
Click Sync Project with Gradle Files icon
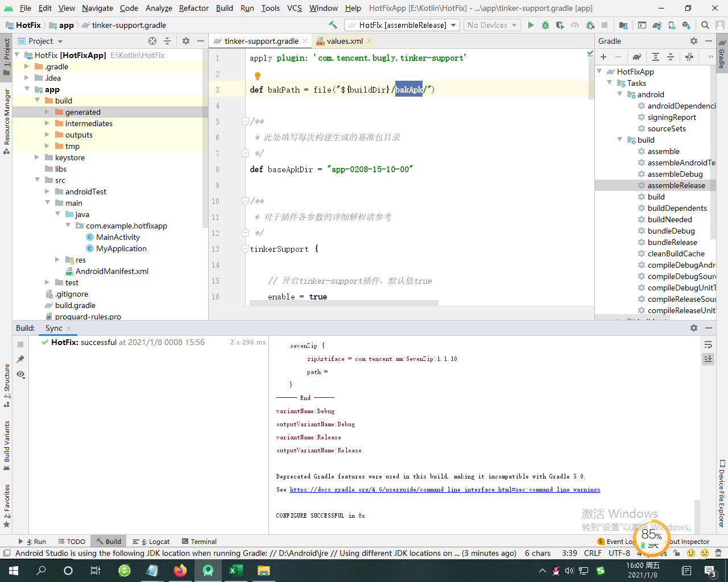[x=657, y=25]
